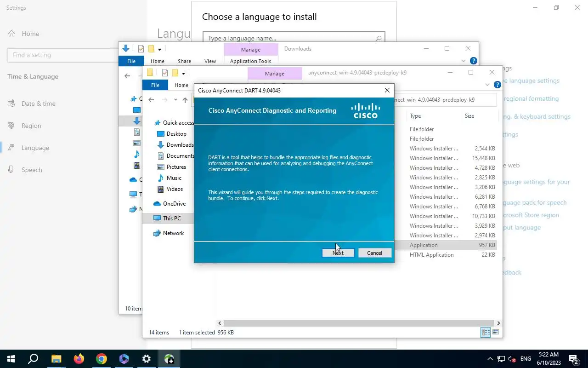This screenshot has height=368, width=588.
Task: Open Speech settings in the sidebar
Action: pos(32,170)
